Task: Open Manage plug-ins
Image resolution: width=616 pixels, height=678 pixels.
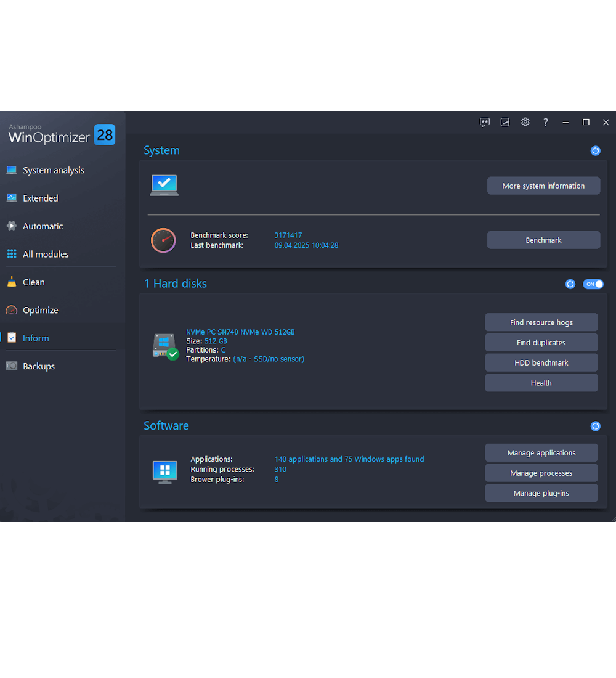Action: pos(541,493)
